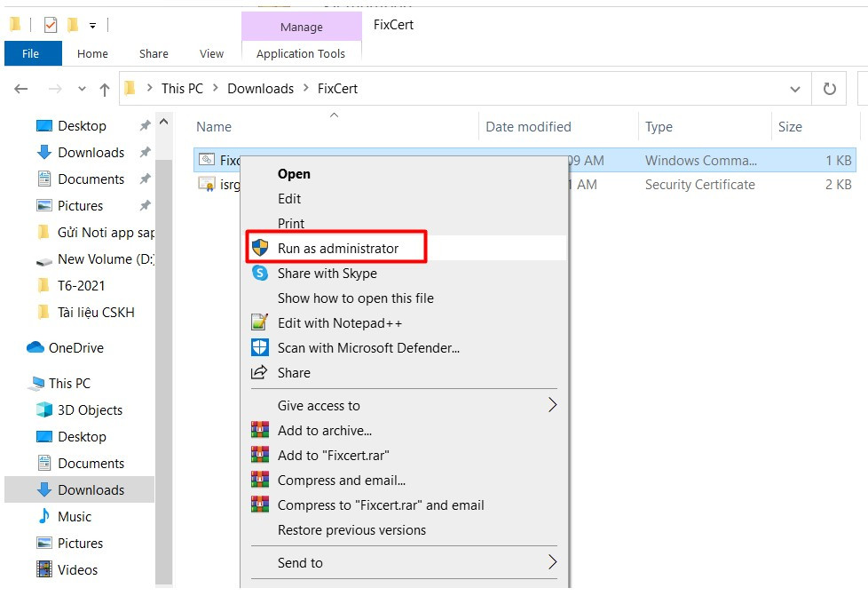Expand the chevron after This PC breadcrumb
The width and height of the screenshot is (868, 596).
click(x=216, y=88)
